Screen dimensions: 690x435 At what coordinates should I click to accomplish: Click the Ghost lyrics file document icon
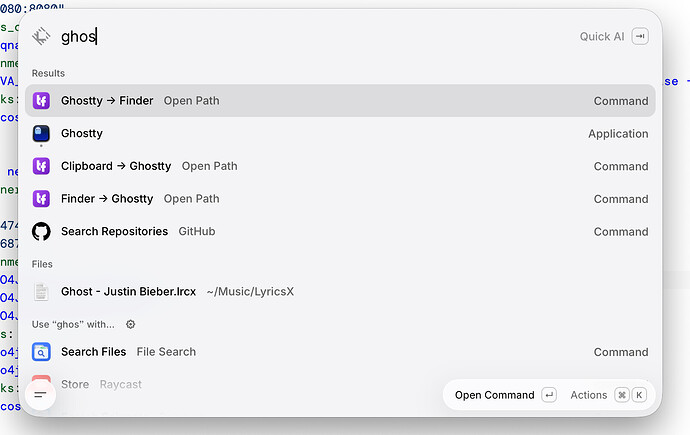[x=41, y=292]
